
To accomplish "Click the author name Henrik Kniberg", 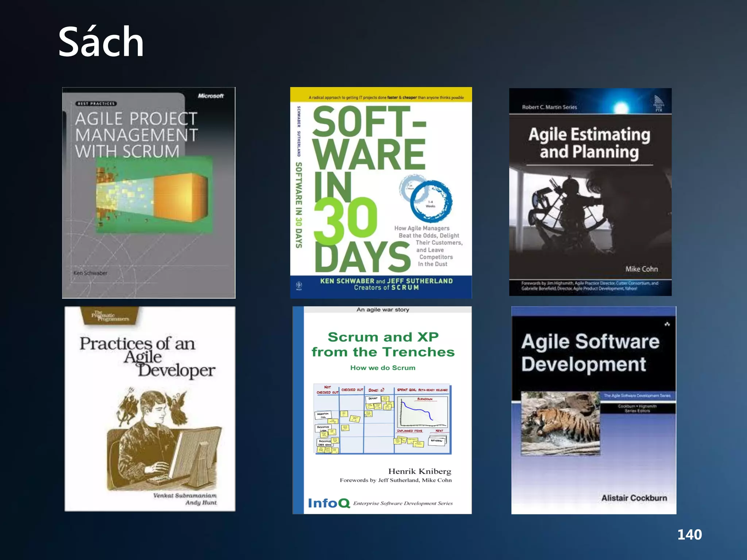I will pyautogui.click(x=419, y=471).
